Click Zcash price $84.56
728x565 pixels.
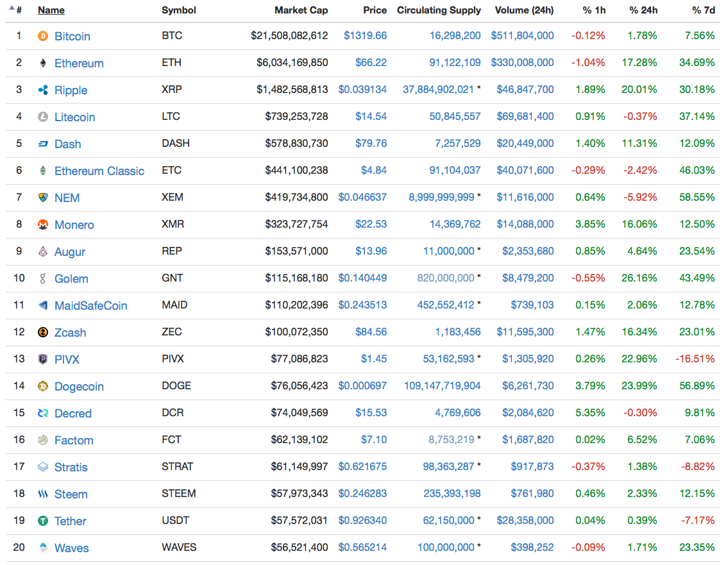pyautogui.click(x=371, y=332)
